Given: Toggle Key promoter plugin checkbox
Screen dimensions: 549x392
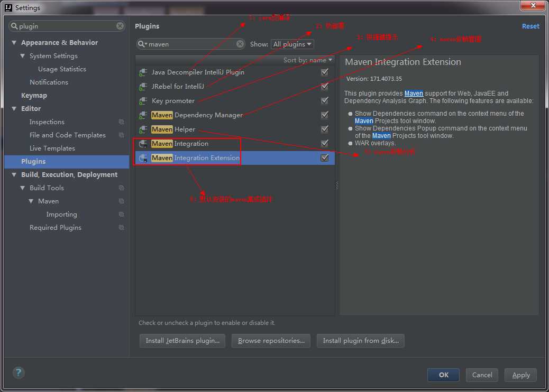Looking at the screenshot, I should pyautogui.click(x=325, y=101).
